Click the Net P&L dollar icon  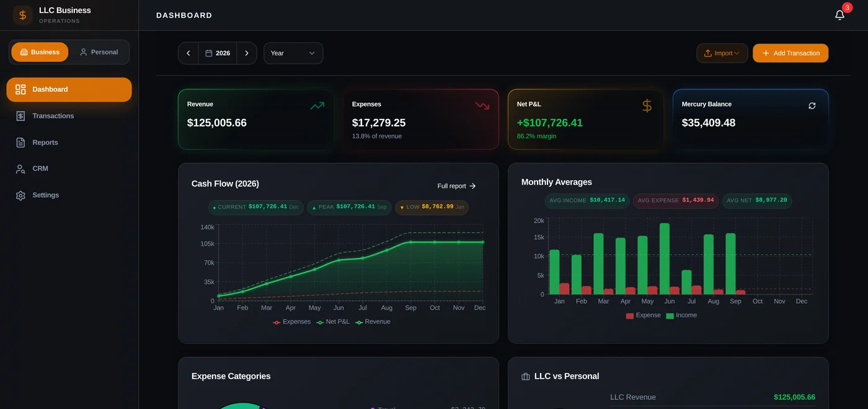tap(647, 106)
